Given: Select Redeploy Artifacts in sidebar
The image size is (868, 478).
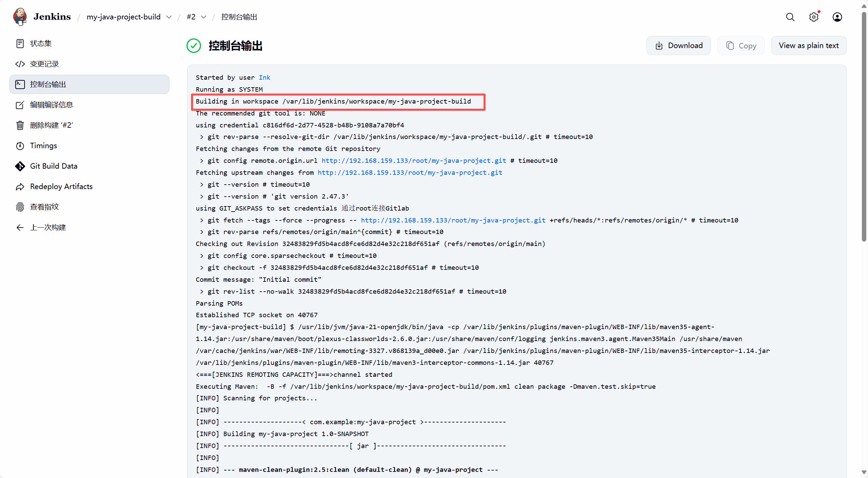Looking at the screenshot, I should point(61,186).
